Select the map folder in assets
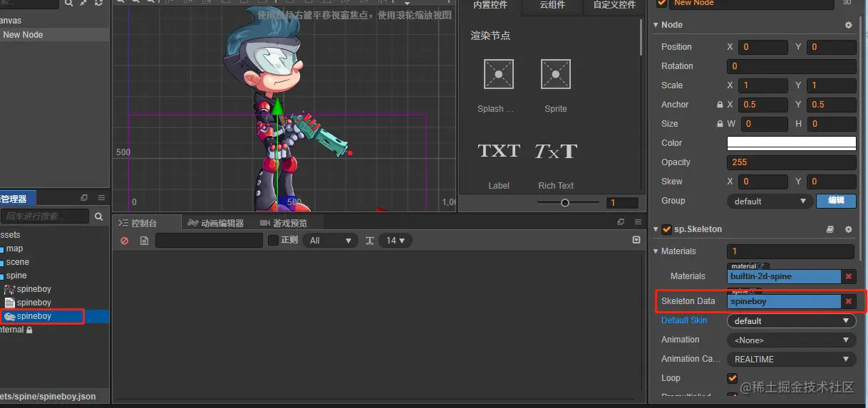The image size is (868, 408). point(14,249)
